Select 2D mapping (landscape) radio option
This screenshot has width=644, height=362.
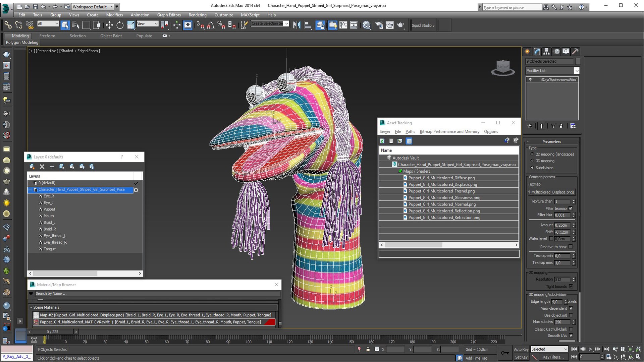(532, 154)
